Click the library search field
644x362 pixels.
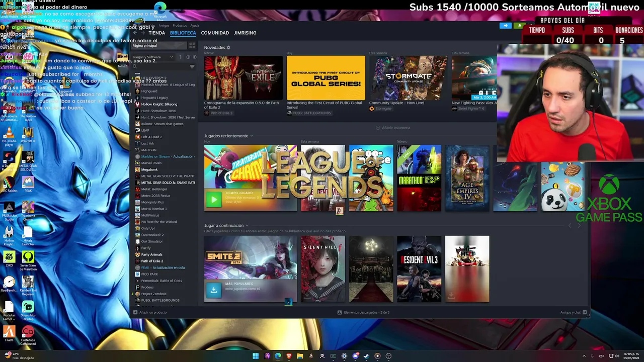point(160,66)
